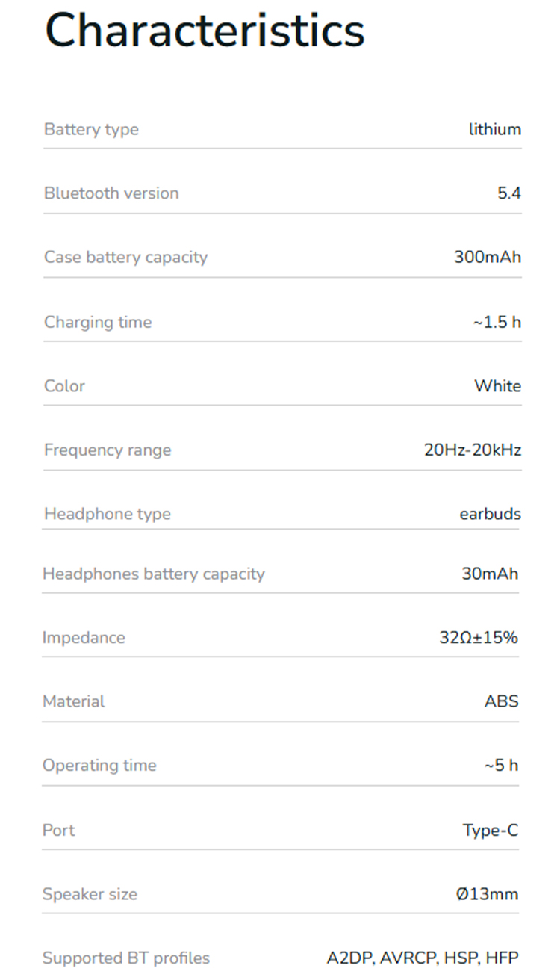Click the Ø13mm speaker size value

coord(488,894)
